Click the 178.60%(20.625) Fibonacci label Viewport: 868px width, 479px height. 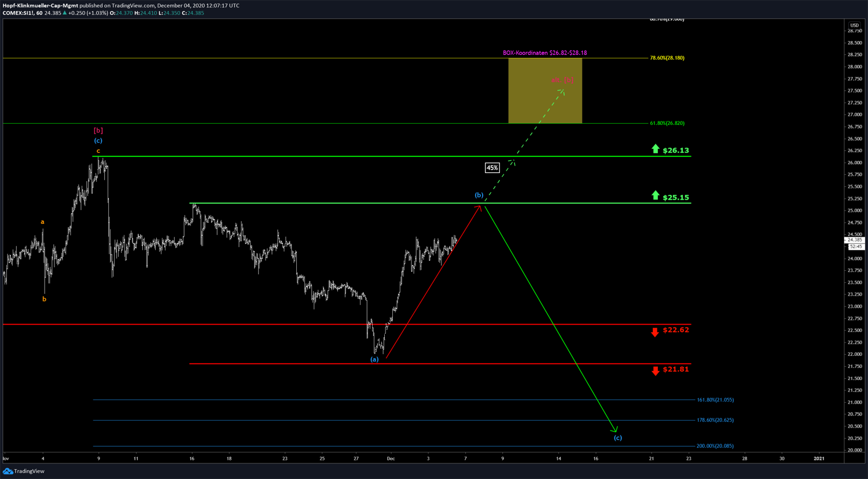click(715, 420)
